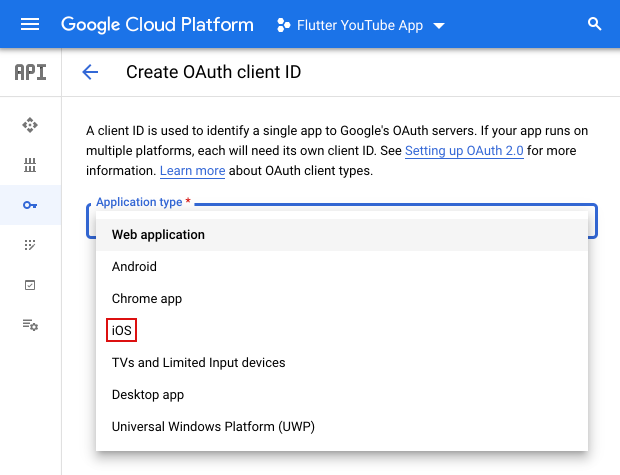Pick the Chrome app option
620x475 pixels.
coord(146,299)
